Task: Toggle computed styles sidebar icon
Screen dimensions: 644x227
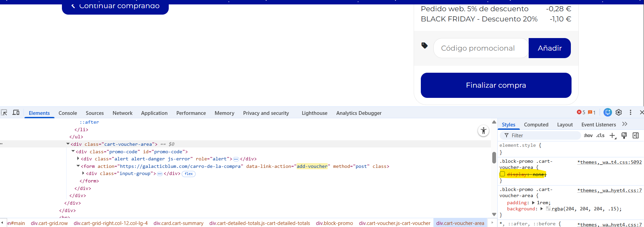Action: pyautogui.click(x=635, y=136)
